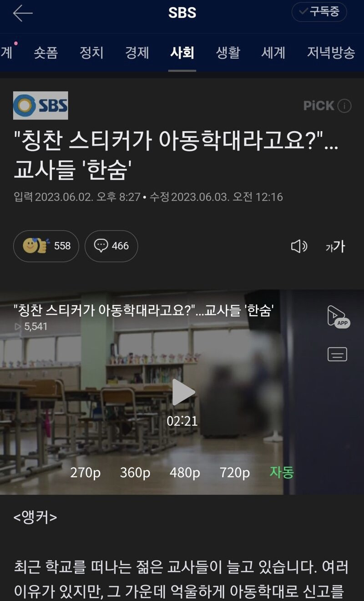
Task: Tap the reaction emoji 558 button
Action: (x=46, y=246)
